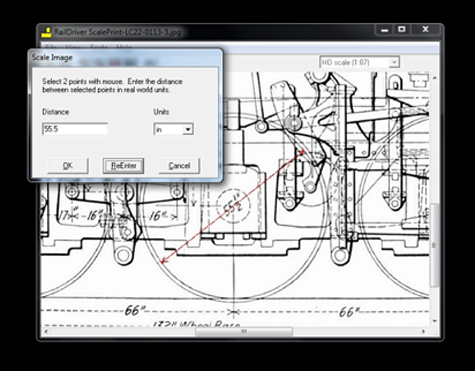Click the horizontal scrollbar thumb
This screenshot has width=475, height=371.
(244, 331)
